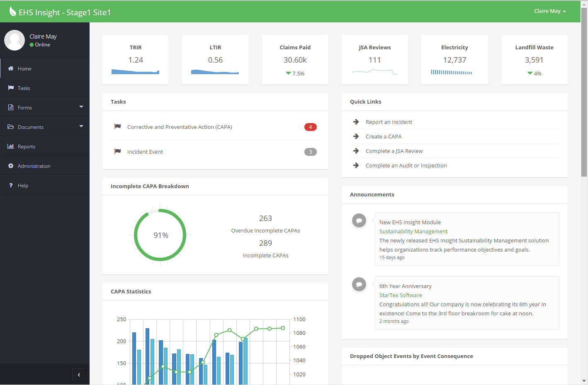Collapse the sidebar using the chevron button

(x=79, y=375)
